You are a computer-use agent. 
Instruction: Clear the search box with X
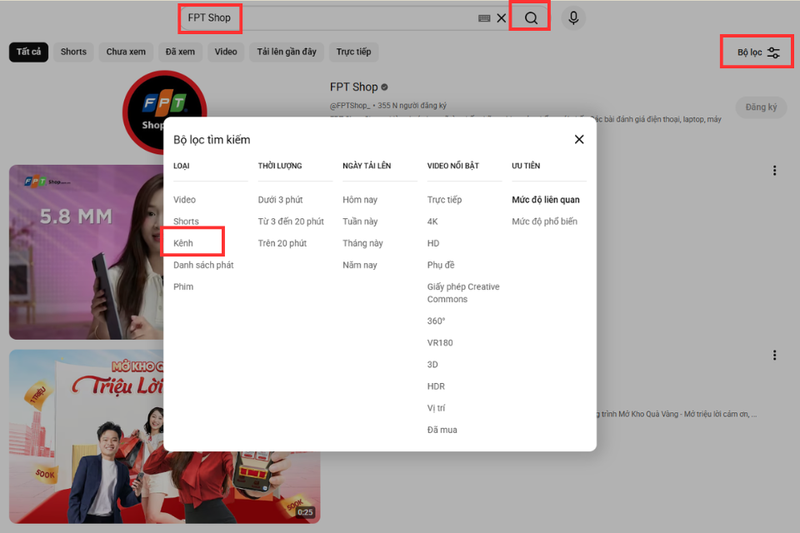[x=502, y=18]
